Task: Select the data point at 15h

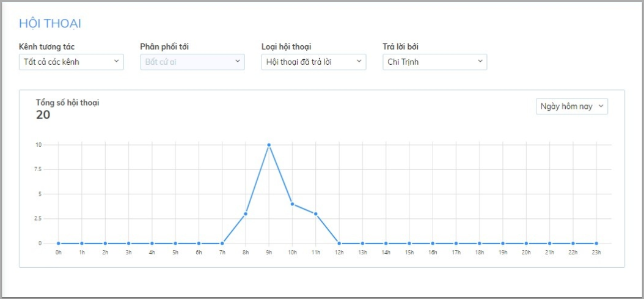Action: (x=409, y=243)
